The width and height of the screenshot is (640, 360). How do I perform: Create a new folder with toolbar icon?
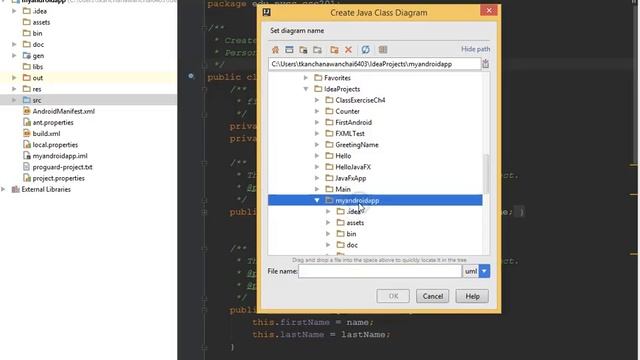point(334,50)
